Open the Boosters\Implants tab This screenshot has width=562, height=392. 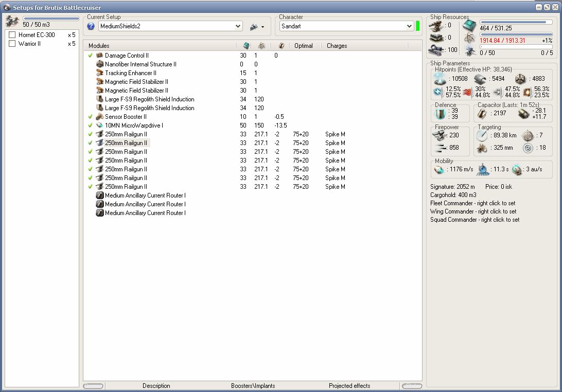click(x=253, y=385)
